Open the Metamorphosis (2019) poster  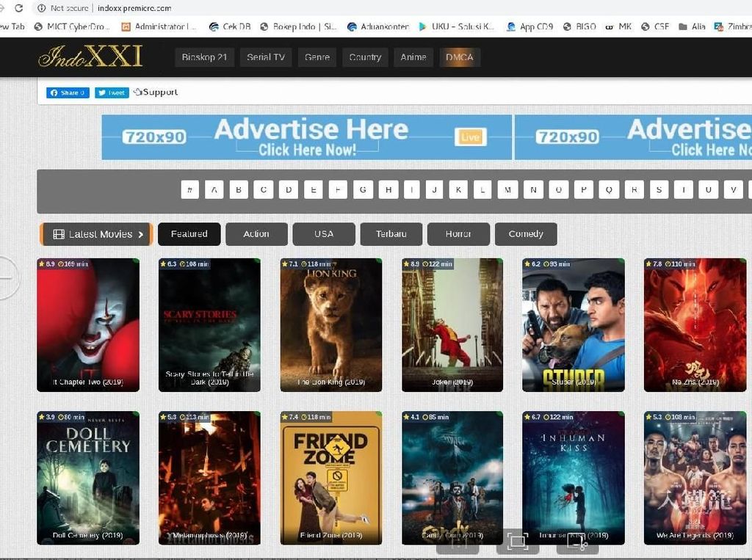tap(209, 478)
